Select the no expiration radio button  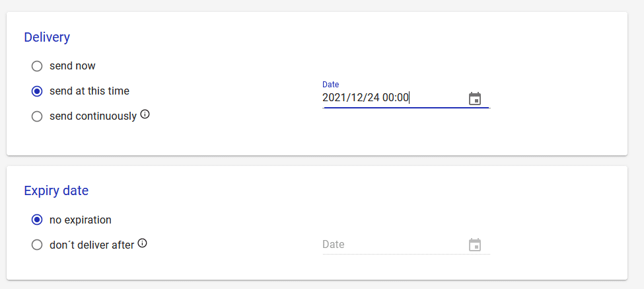click(x=37, y=220)
